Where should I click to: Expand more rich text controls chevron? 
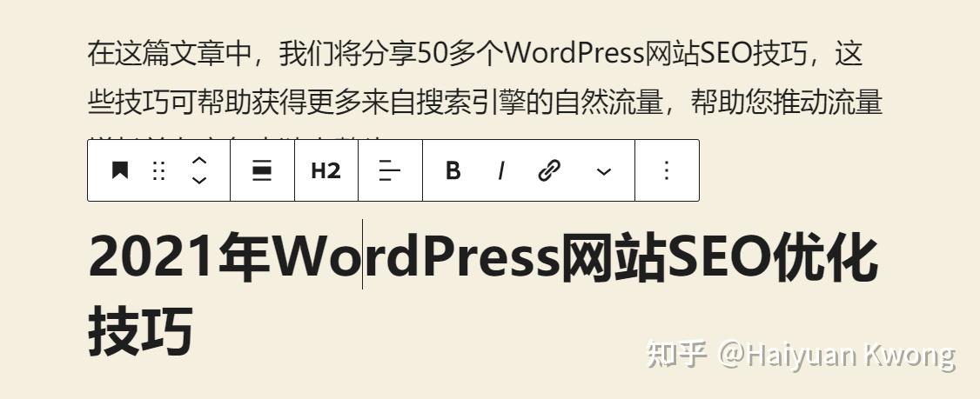pyautogui.click(x=604, y=171)
